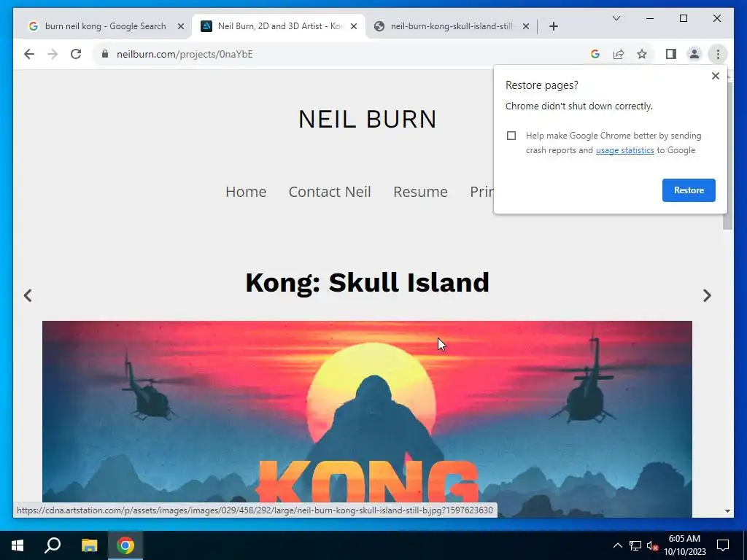Expand the tab search dropdown
This screenshot has width=747, height=560.
click(616, 18)
